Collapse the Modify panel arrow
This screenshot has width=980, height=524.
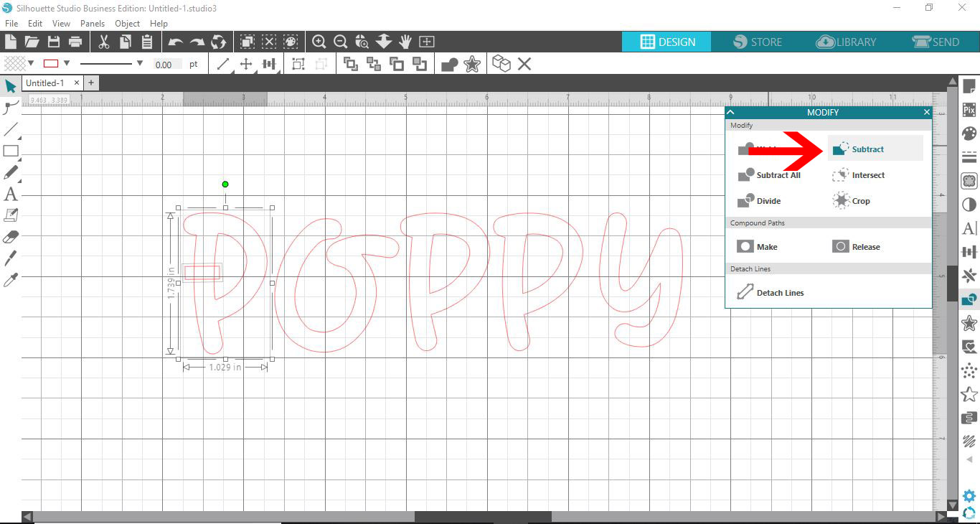click(731, 112)
